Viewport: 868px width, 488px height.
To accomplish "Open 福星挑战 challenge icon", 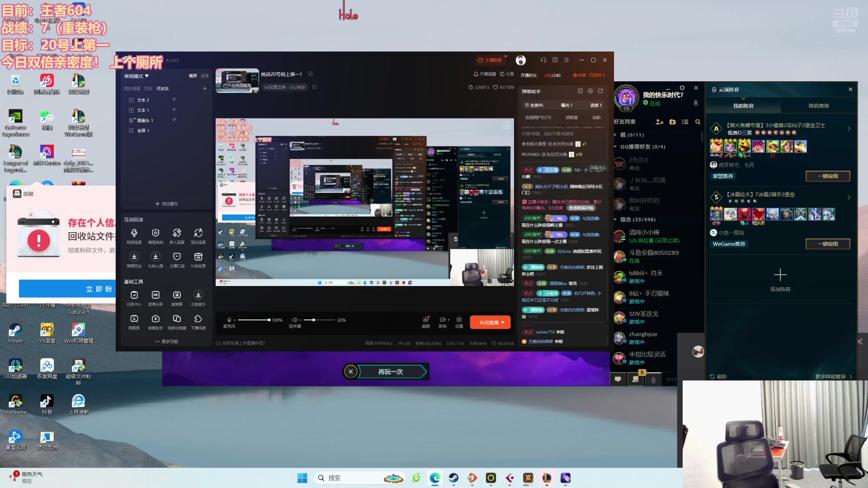I will [156, 236].
